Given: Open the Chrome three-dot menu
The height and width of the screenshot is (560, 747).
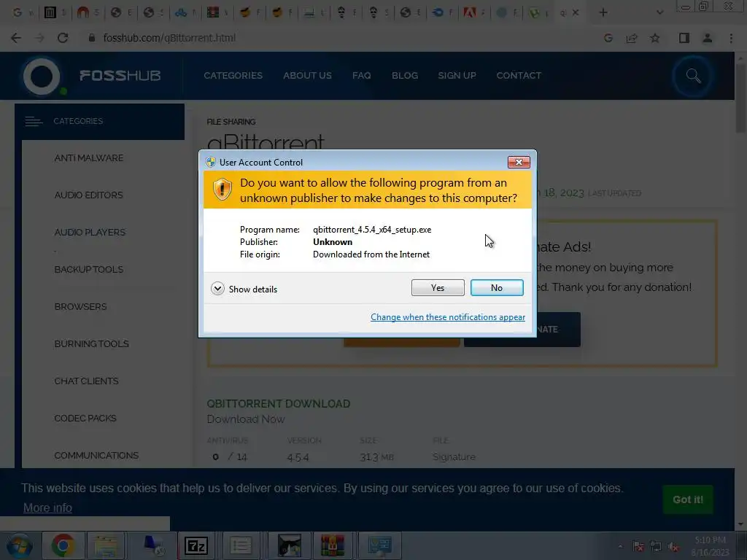Looking at the screenshot, I should point(731,38).
